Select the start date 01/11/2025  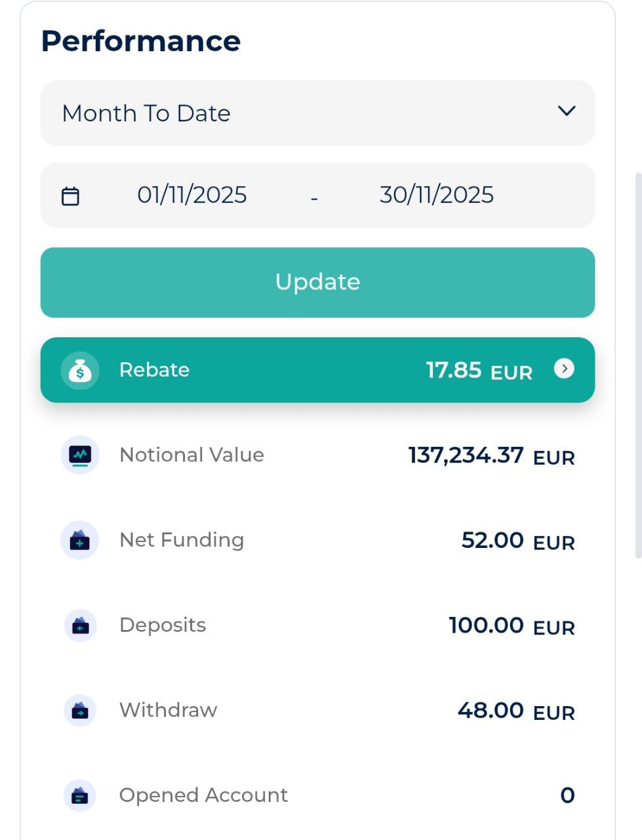[191, 195]
